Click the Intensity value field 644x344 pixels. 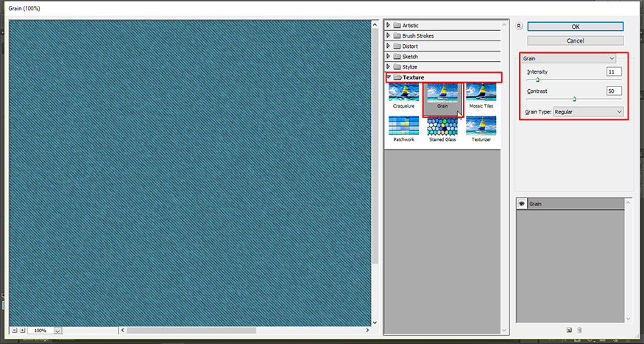click(614, 71)
